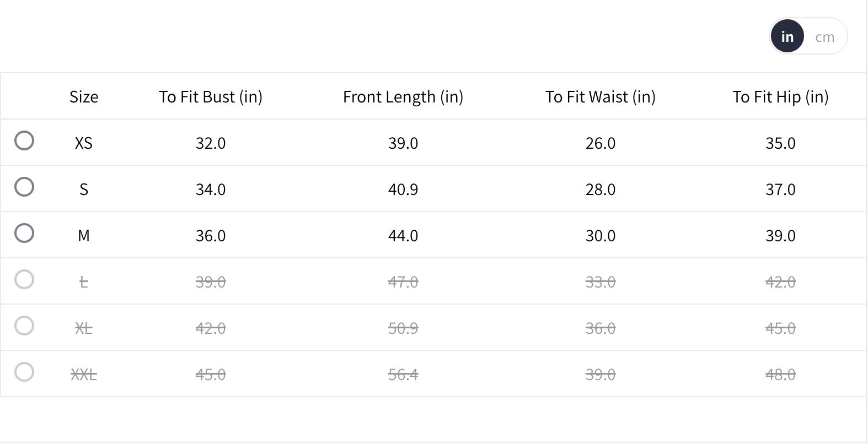Screen dimensions: 868x444
Task: Click the XS size label
Action: click(84, 143)
